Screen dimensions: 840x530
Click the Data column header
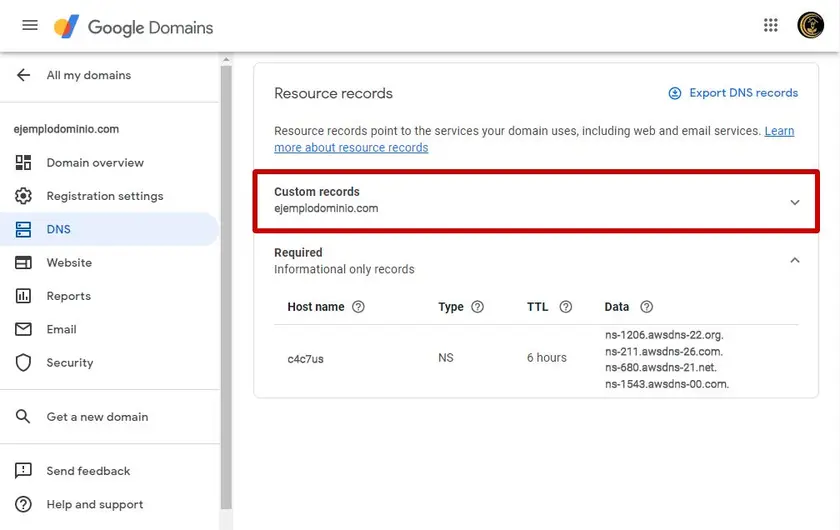[x=617, y=307]
